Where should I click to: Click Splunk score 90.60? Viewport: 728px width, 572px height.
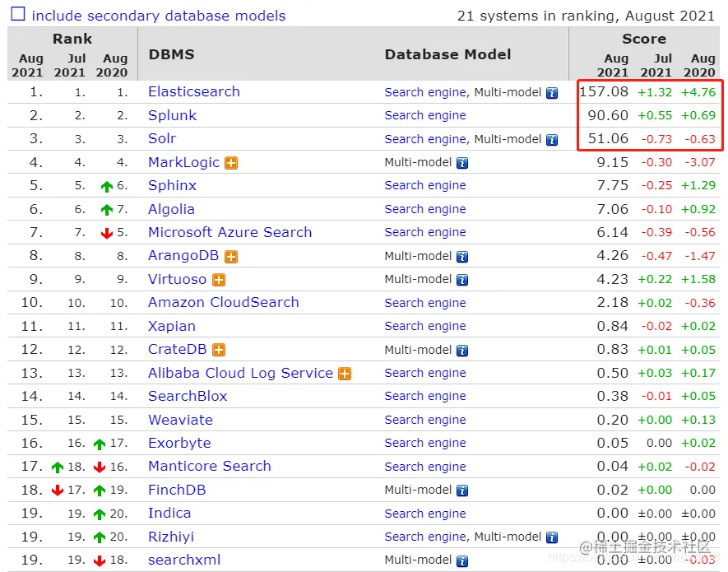[x=608, y=115]
